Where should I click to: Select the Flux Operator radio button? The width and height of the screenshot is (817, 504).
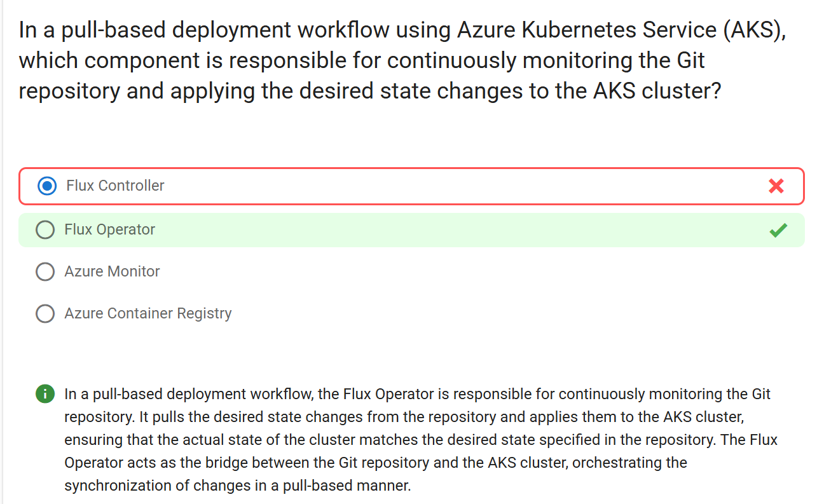click(45, 229)
